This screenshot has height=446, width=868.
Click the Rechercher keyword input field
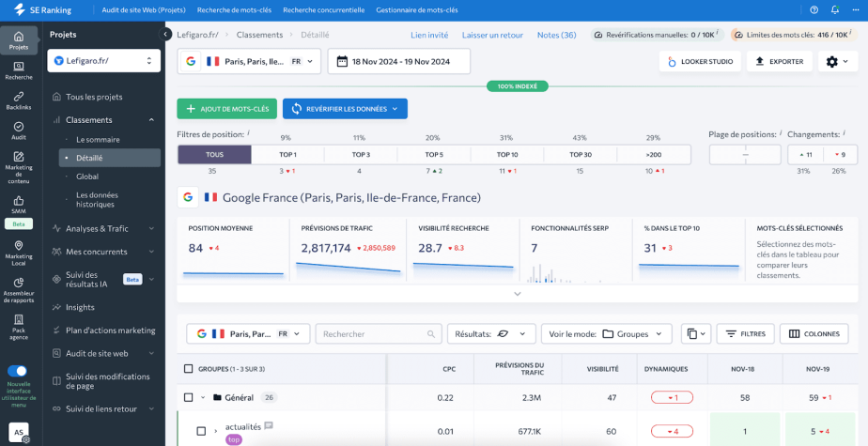(x=378, y=333)
